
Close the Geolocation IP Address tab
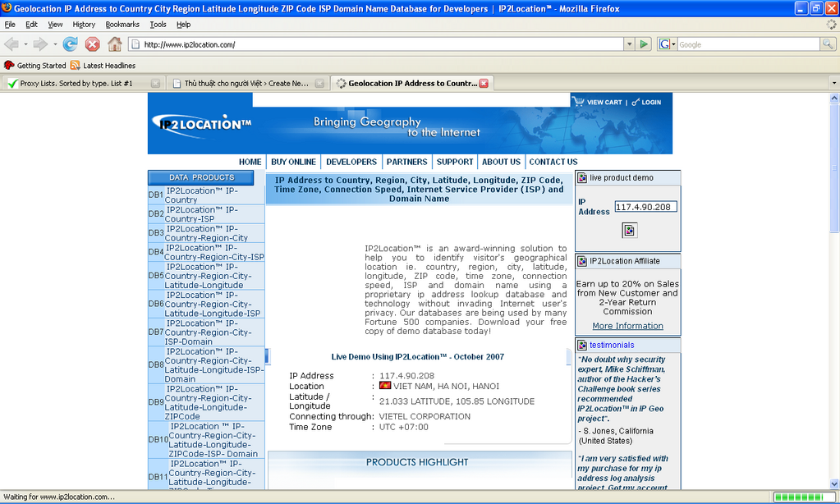(x=484, y=83)
